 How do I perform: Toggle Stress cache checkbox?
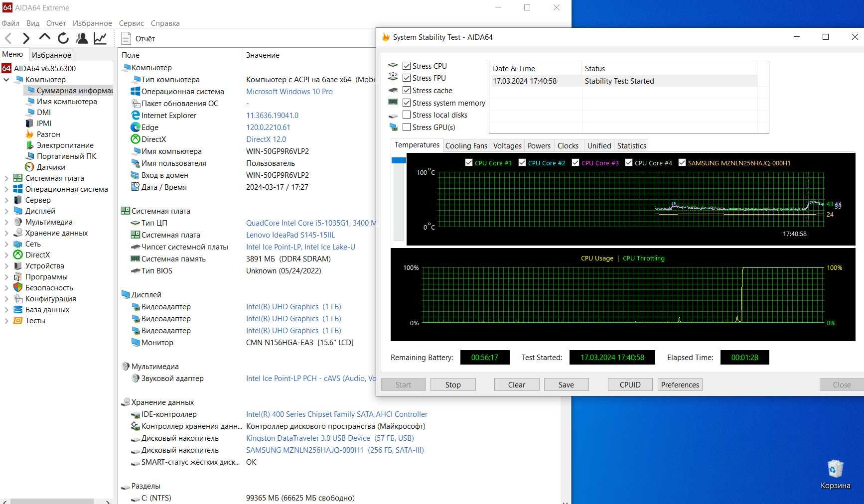point(407,90)
